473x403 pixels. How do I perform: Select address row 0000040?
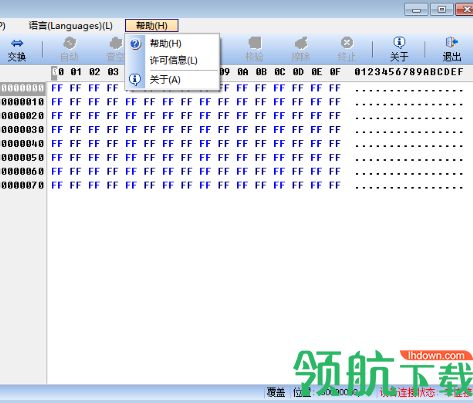[x=22, y=143]
